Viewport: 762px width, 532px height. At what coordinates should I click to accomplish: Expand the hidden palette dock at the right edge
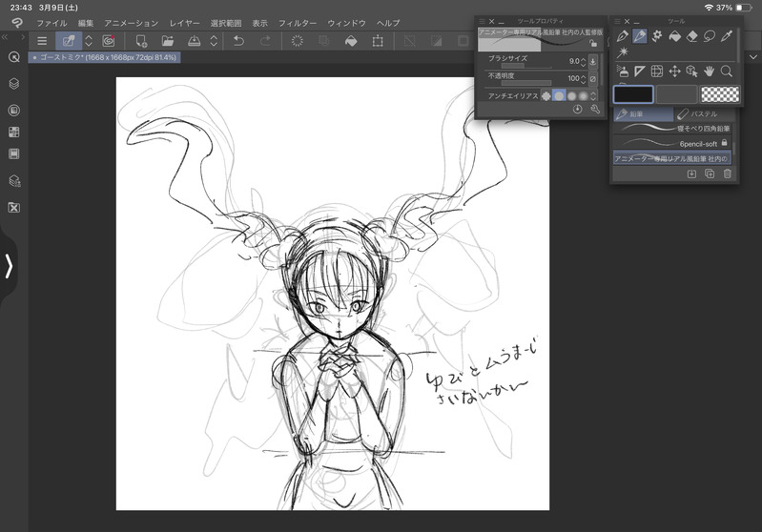click(753, 57)
